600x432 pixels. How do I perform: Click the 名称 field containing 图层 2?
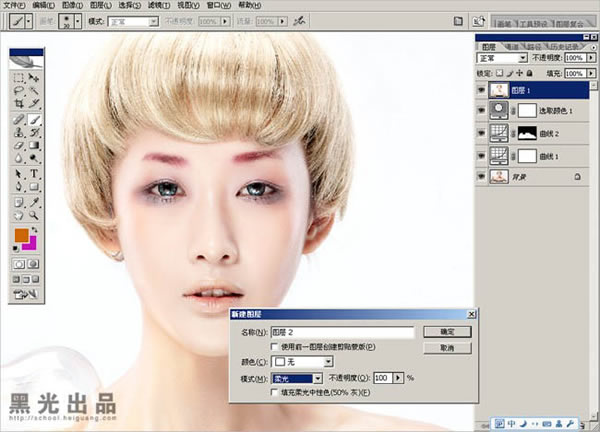[342, 332]
